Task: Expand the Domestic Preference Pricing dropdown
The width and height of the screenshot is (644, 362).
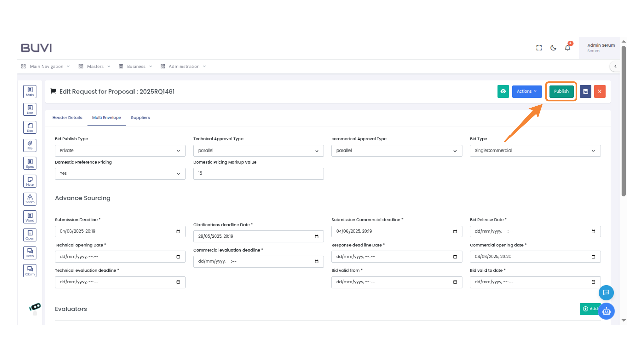Action: click(120, 174)
